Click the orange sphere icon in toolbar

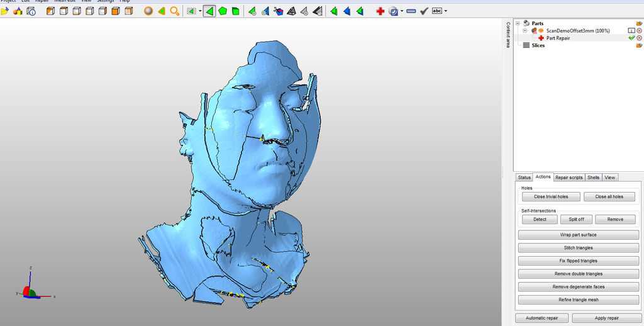click(x=148, y=11)
